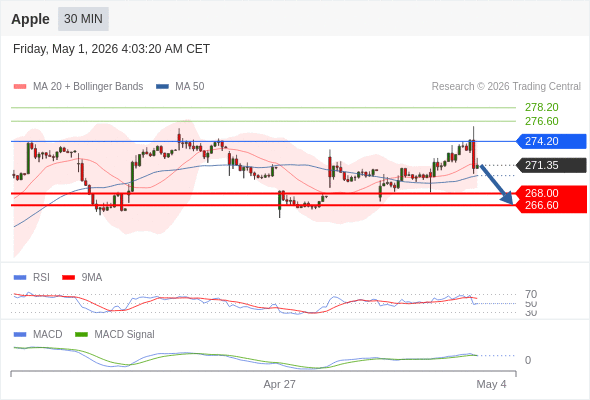Click the Apr 27 date axis label

pyautogui.click(x=280, y=385)
